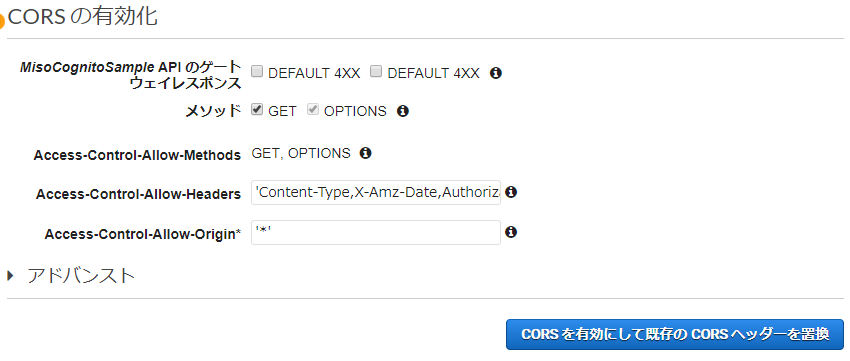The height and width of the screenshot is (361, 850).
Task: Toggle the OPTIONS method checkbox
Action: coord(313,109)
